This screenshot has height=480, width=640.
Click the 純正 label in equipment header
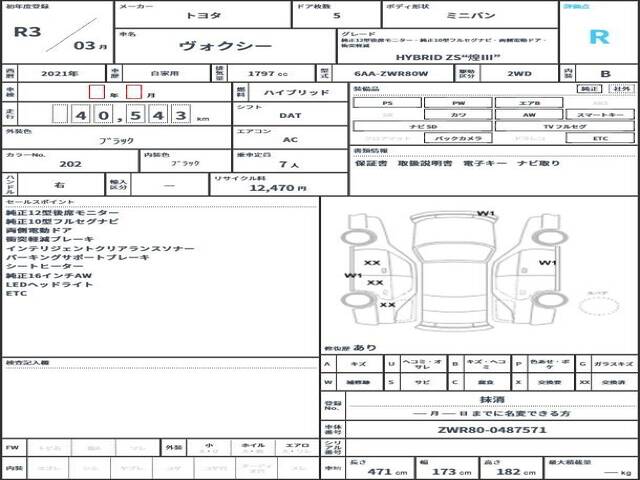point(591,88)
